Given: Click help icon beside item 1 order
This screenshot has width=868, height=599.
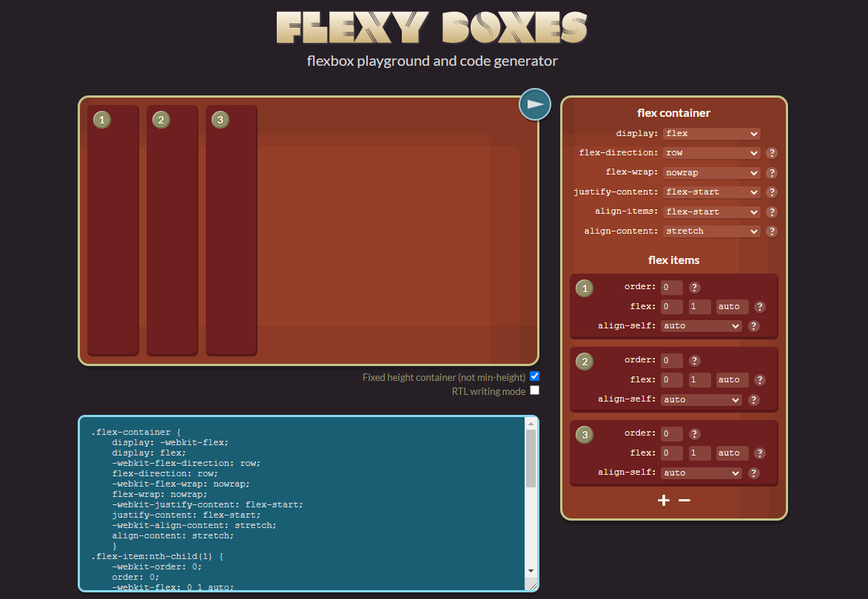Looking at the screenshot, I should point(694,288).
